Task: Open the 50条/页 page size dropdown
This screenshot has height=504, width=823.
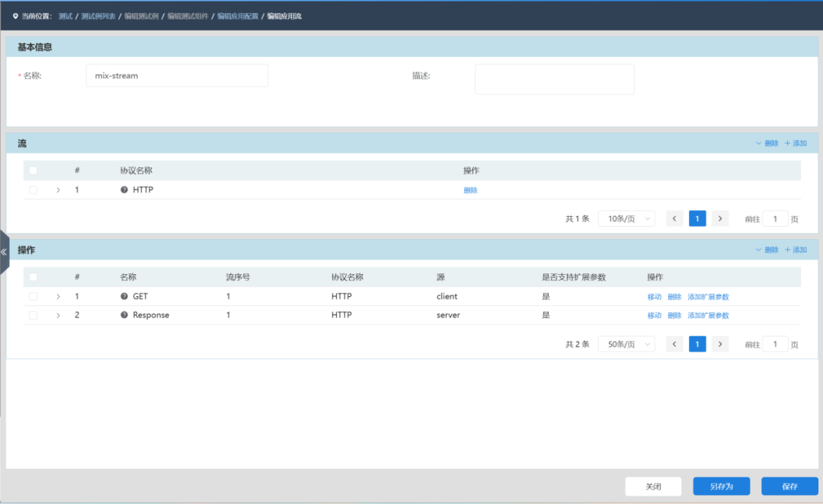Action: 626,344
